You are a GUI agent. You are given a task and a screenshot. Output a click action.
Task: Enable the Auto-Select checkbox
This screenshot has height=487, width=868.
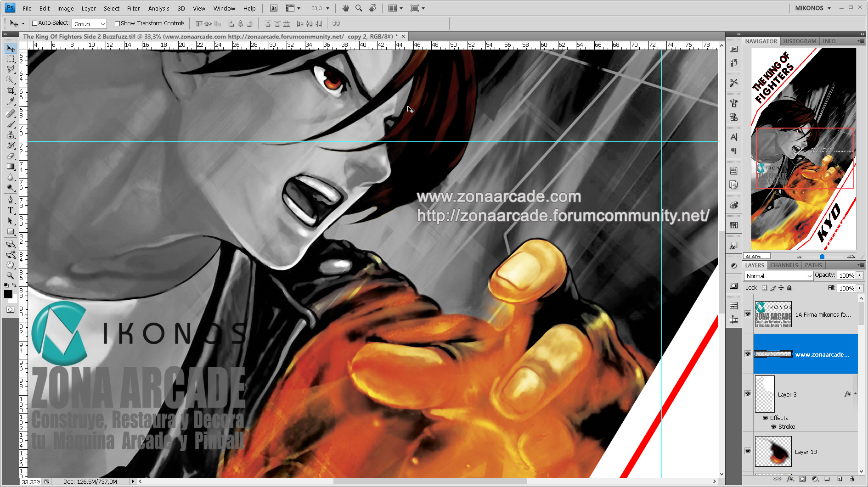click(34, 23)
